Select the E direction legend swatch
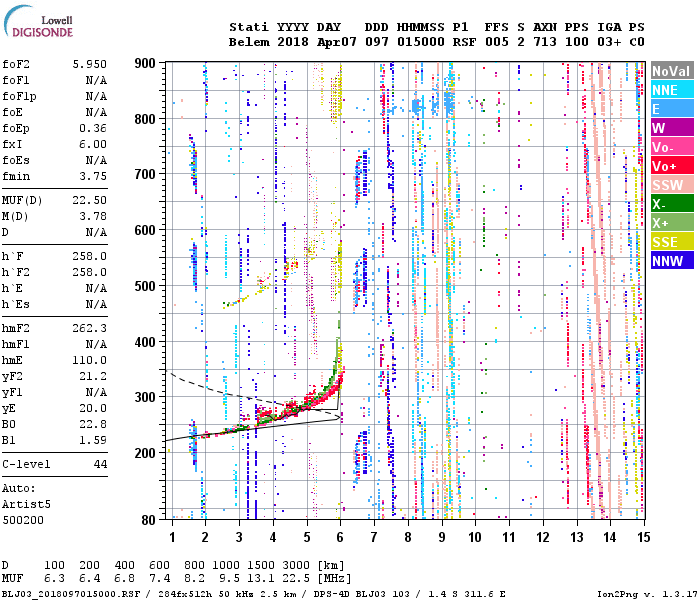This screenshot has width=700, height=600. point(672,109)
